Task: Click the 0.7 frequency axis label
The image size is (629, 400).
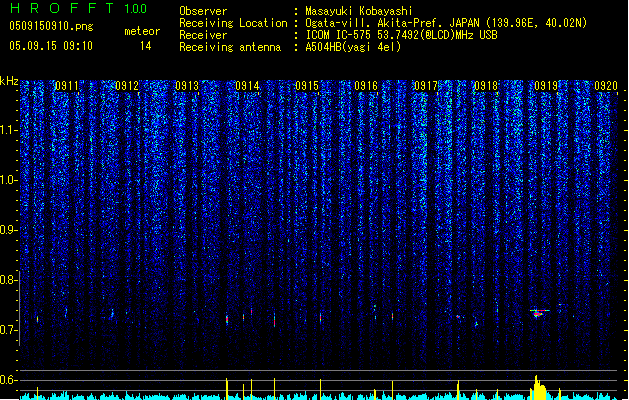Action: coord(8,330)
